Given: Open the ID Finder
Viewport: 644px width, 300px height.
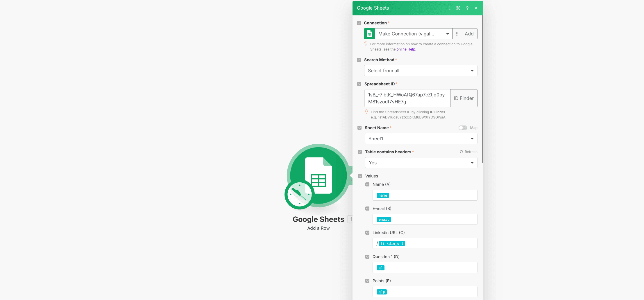Looking at the screenshot, I should (x=464, y=98).
